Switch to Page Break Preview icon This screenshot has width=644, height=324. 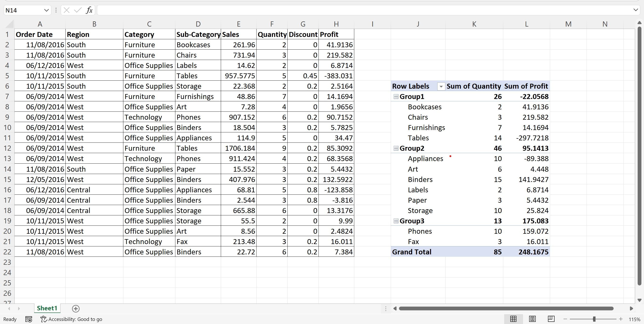[551, 319]
